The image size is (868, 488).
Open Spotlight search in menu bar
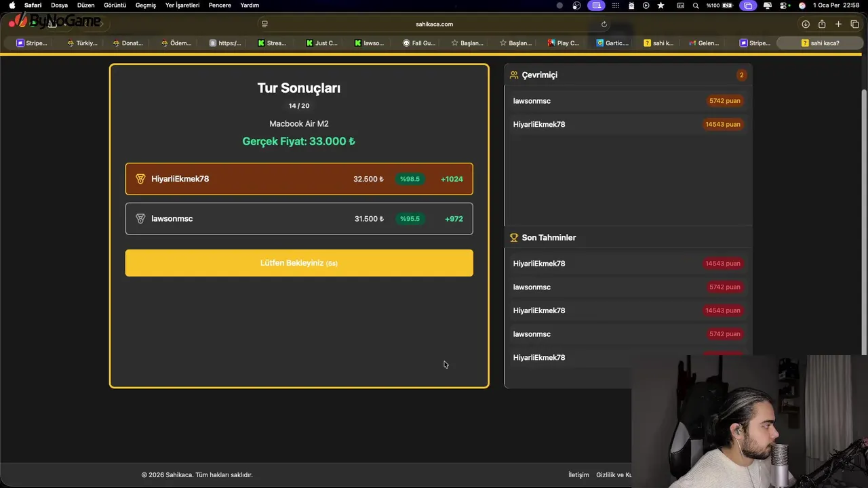[696, 5]
